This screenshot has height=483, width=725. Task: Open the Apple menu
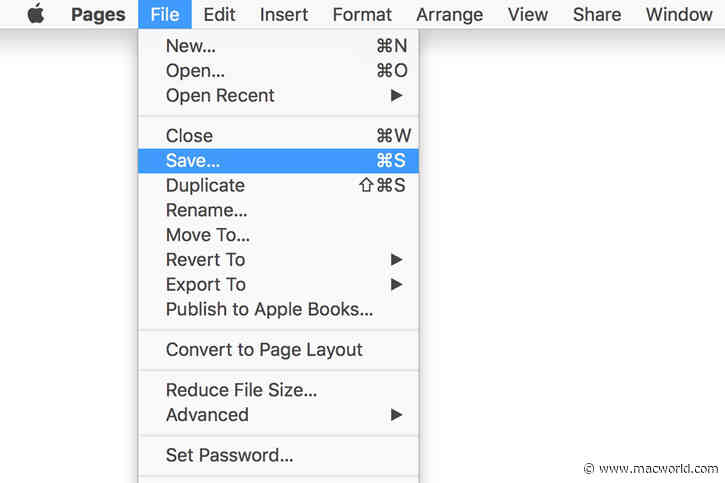coord(36,14)
